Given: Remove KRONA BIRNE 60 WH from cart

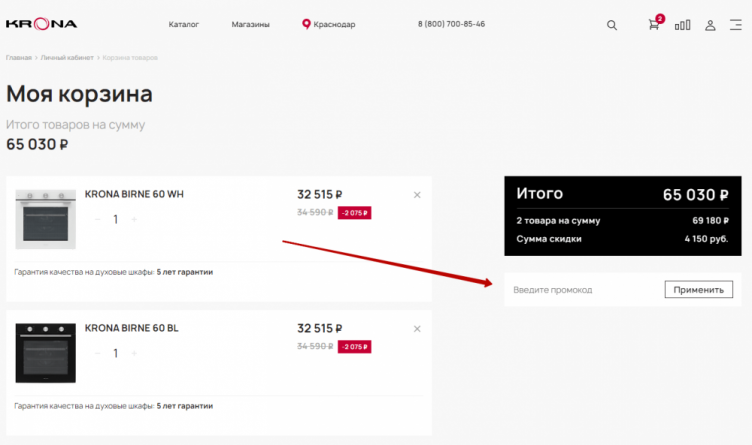Looking at the screenshot, I should point(417,195).
